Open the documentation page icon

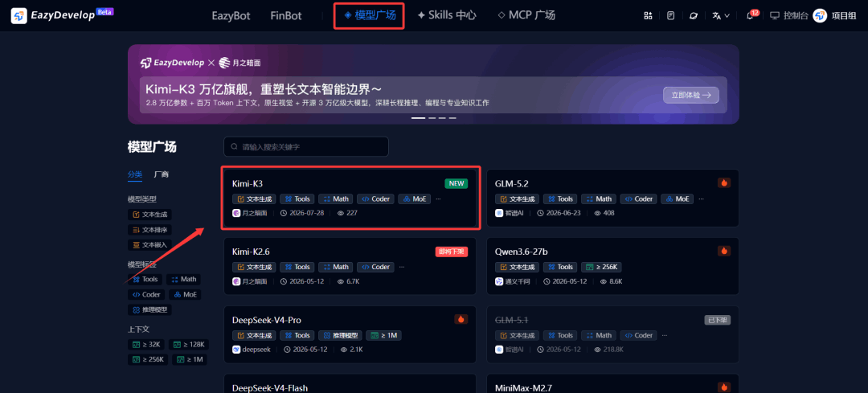click(670, 15)
